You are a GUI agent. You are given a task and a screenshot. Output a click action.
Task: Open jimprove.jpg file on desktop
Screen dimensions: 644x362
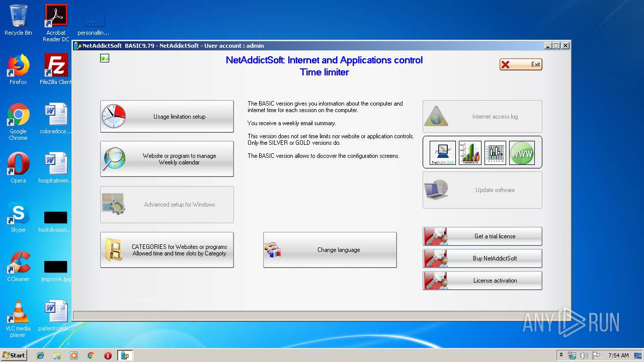tap(56, 270)
